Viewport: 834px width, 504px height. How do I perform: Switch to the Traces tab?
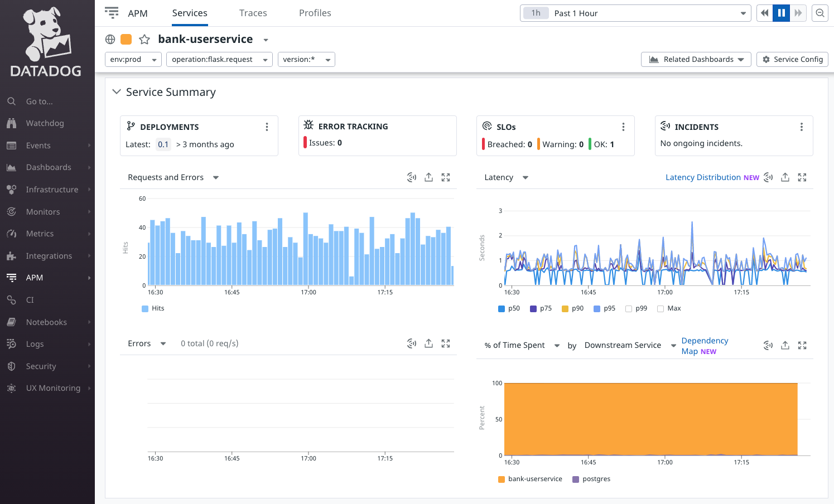[253, 13]
